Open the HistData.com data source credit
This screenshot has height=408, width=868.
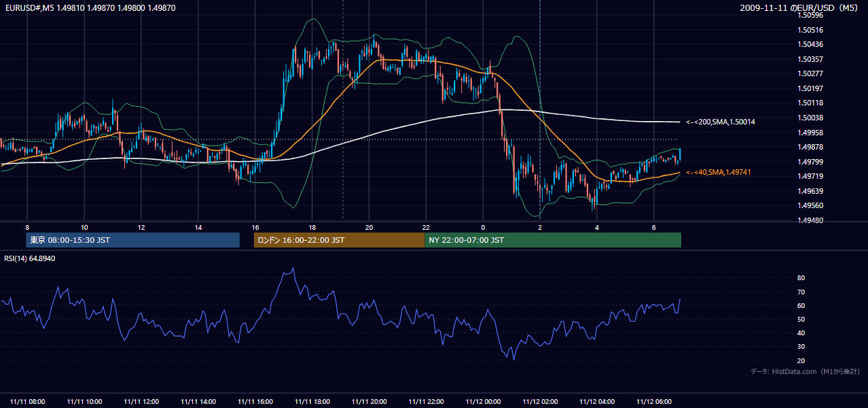click(806, 371)
